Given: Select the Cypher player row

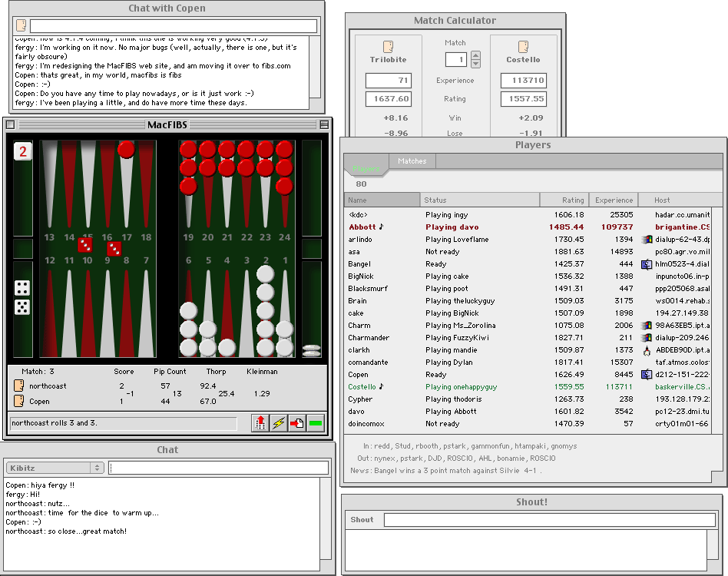Looking at the screenshot, I should 528,399.
